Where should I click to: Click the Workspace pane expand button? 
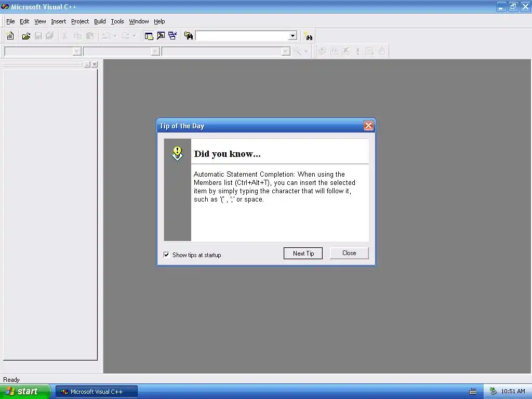click(87, 64)
